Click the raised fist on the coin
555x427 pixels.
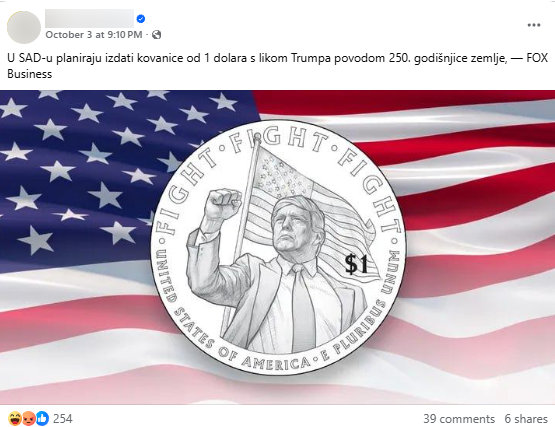[222, 204]
